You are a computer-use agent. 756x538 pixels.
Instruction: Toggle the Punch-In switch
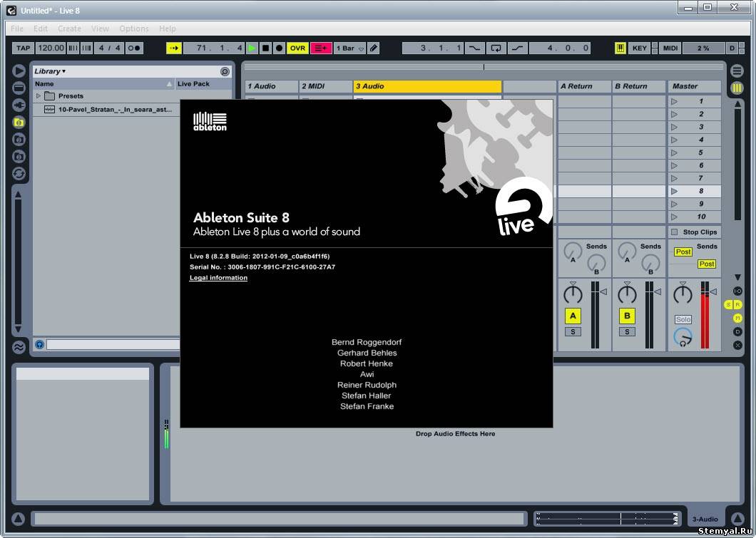[x=475, y=48]
